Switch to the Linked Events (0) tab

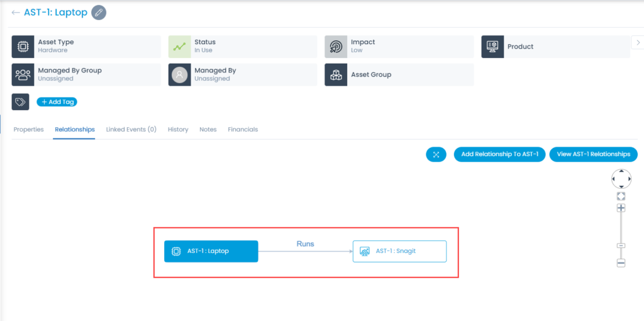(x=131, y=130)
